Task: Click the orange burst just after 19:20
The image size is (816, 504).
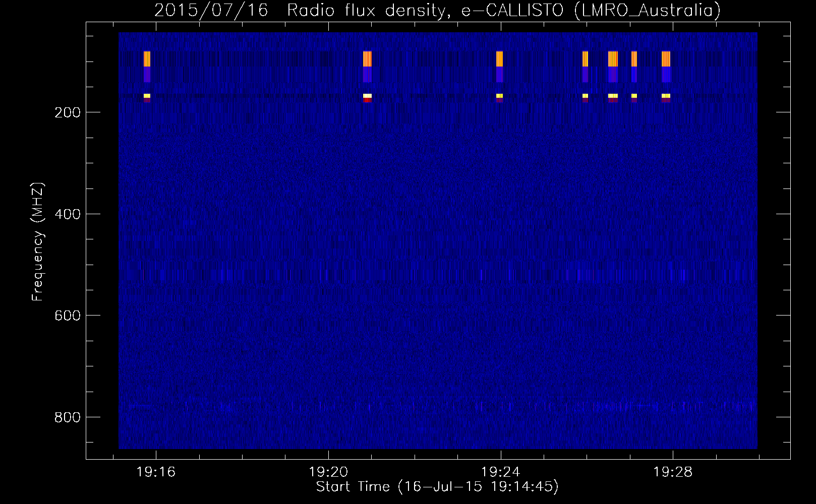Action: (367, 59)
